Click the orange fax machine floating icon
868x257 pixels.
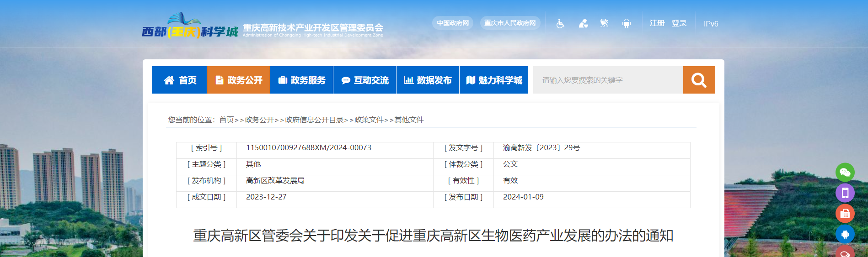tap(845, 213)
